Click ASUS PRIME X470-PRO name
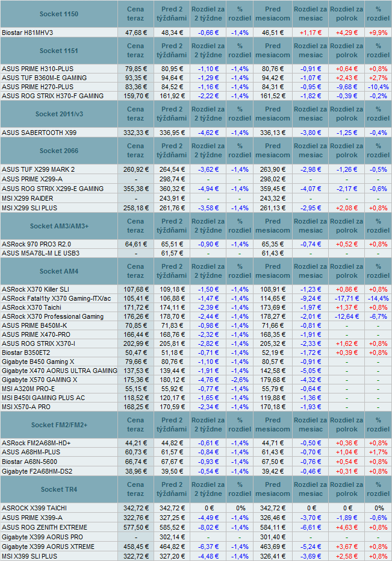The image size is (392, 561). coord(36,335)
